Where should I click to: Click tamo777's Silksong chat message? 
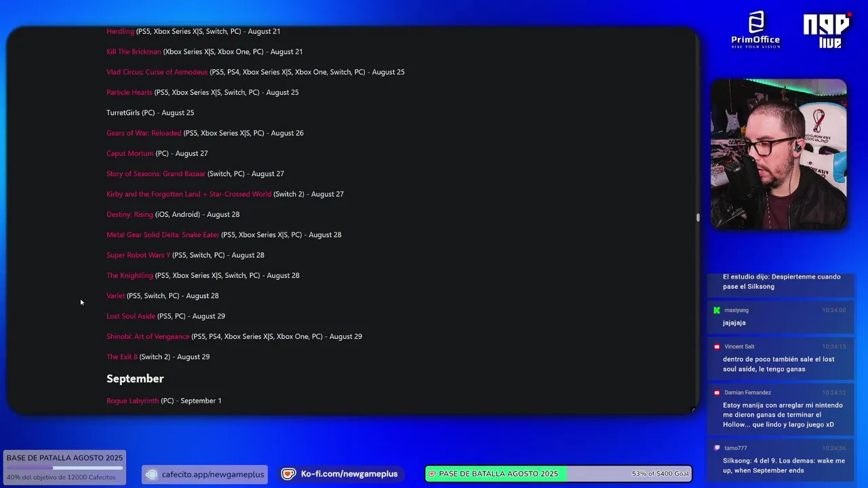[784, 465]
